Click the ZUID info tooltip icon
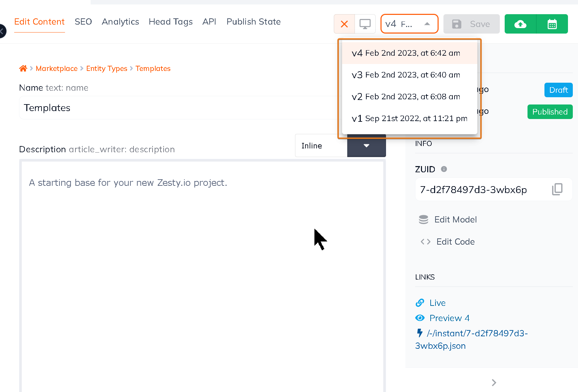578x392 pixels. coord(444,169)
